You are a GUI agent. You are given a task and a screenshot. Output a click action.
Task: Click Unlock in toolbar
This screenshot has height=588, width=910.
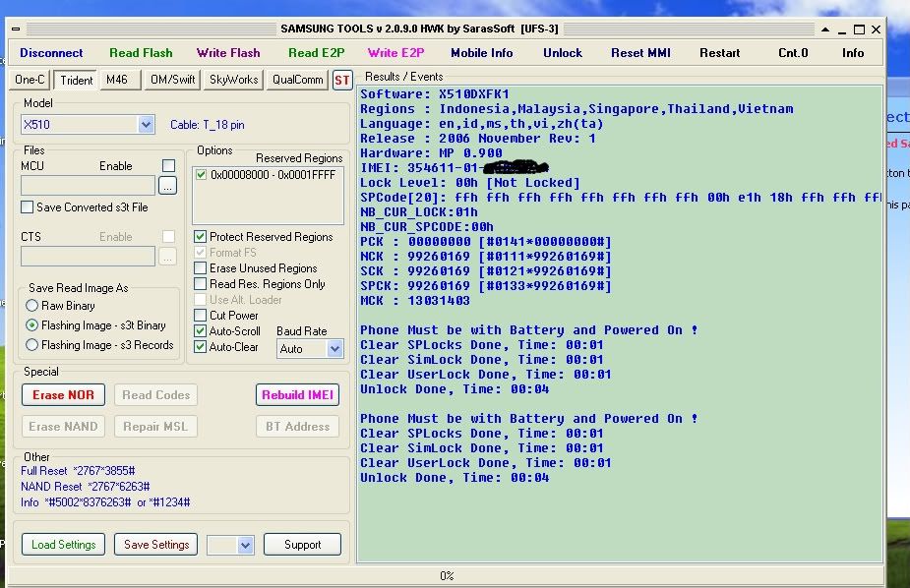point(563,53)
